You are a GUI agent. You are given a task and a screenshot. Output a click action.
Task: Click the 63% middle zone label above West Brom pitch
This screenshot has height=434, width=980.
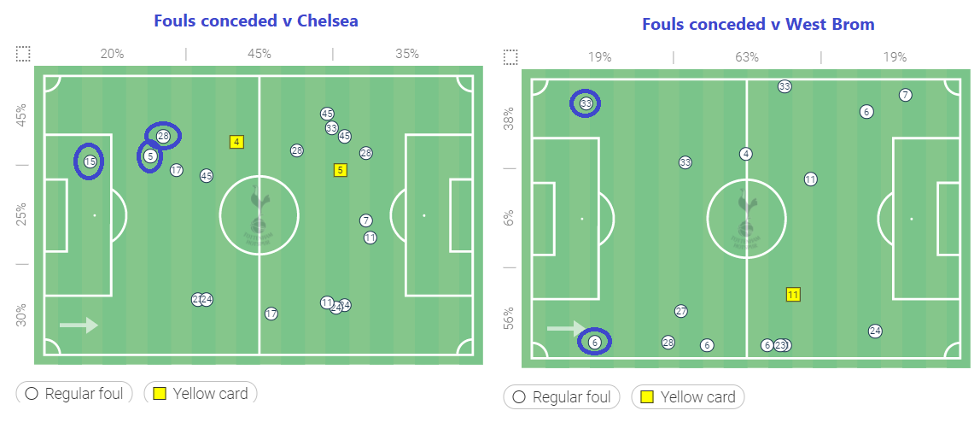[x=747, y=57]
